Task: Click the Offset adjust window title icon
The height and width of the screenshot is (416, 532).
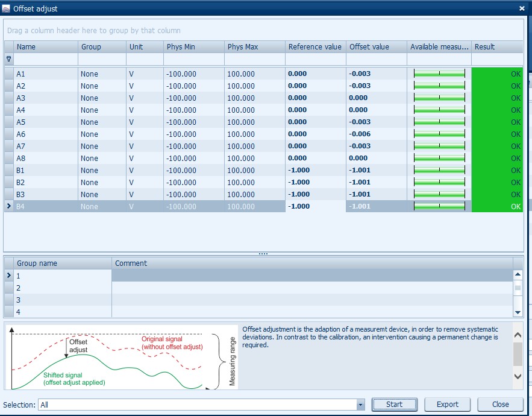Action: 6,8
